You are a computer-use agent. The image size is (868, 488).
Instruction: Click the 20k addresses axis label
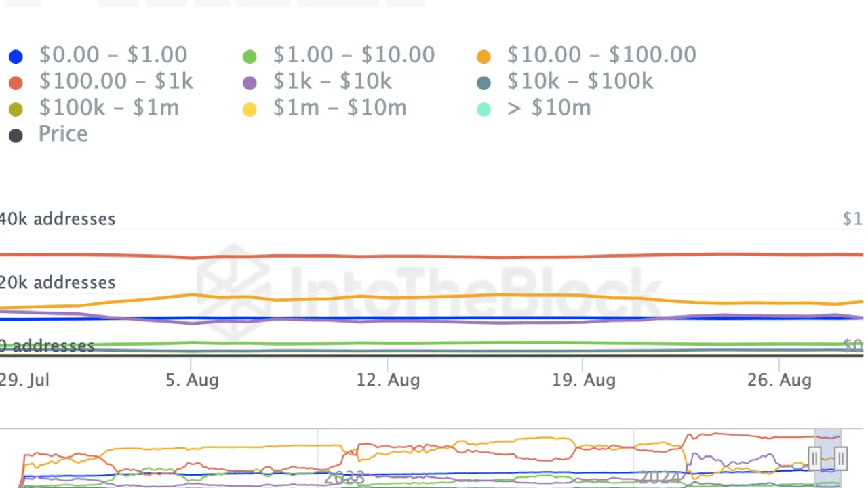point(58,282)
